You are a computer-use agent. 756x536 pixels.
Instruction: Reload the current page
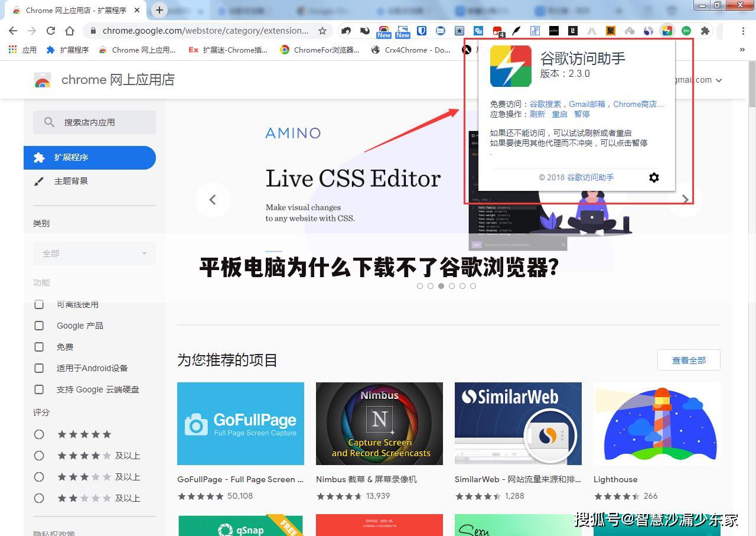[x=51, y=31]
